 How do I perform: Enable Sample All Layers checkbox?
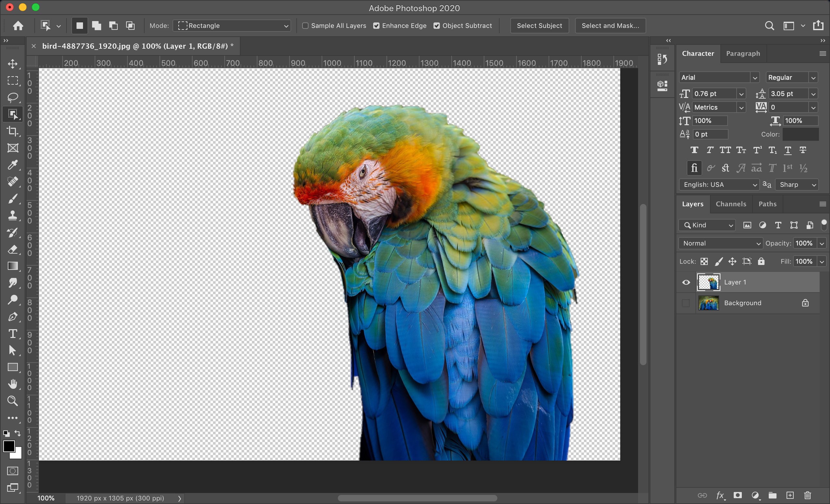305,26
